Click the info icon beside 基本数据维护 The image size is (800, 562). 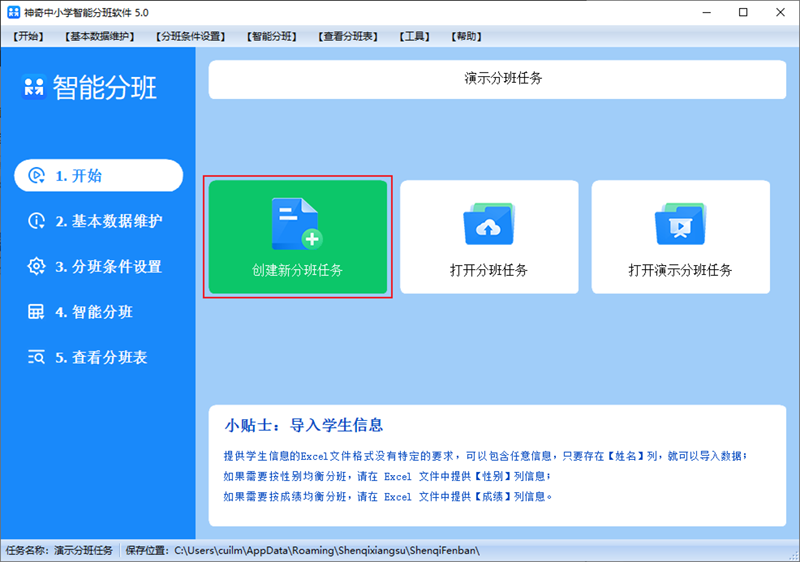(37, 221)
